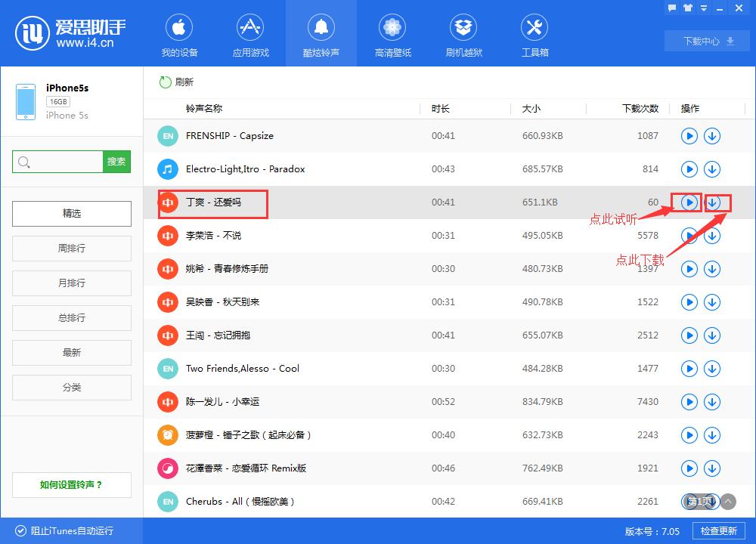Download the ringtone FRENSHIP - Capsize
The height and width of the screenshot is (544, 756).
(x=711, y=136)
